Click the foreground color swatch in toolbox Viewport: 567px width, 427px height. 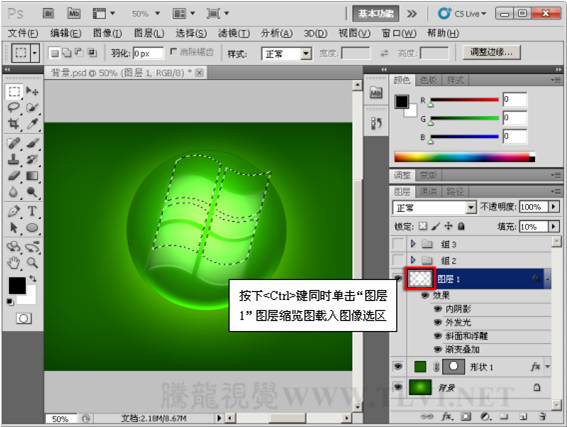coord(17,285)
